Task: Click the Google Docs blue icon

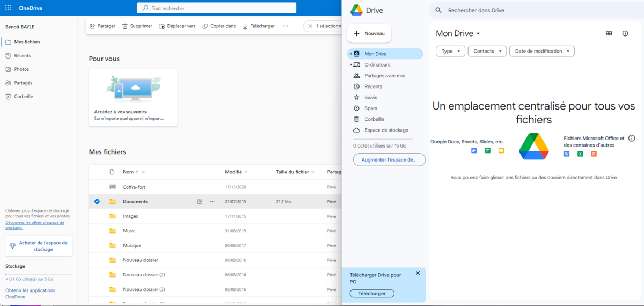Action: [x=474, y=151]
